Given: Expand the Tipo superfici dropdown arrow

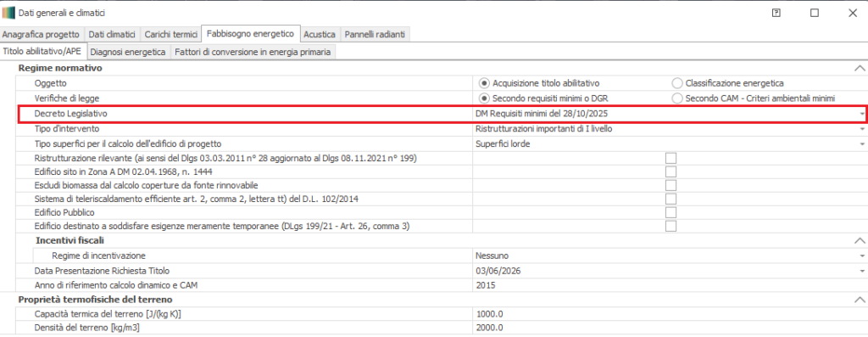Looking at the screenshot, I should point(862,144).
